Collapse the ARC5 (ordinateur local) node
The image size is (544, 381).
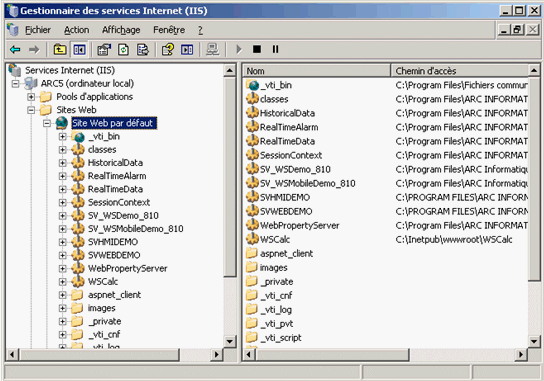click(x=15, y=84)
